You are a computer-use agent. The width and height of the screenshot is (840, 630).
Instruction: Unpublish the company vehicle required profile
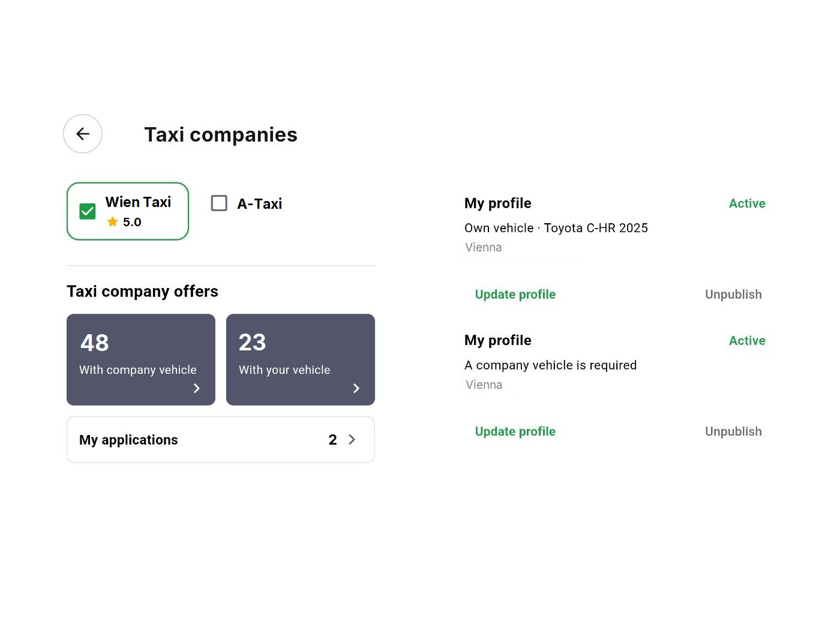(x=733, y=431)
